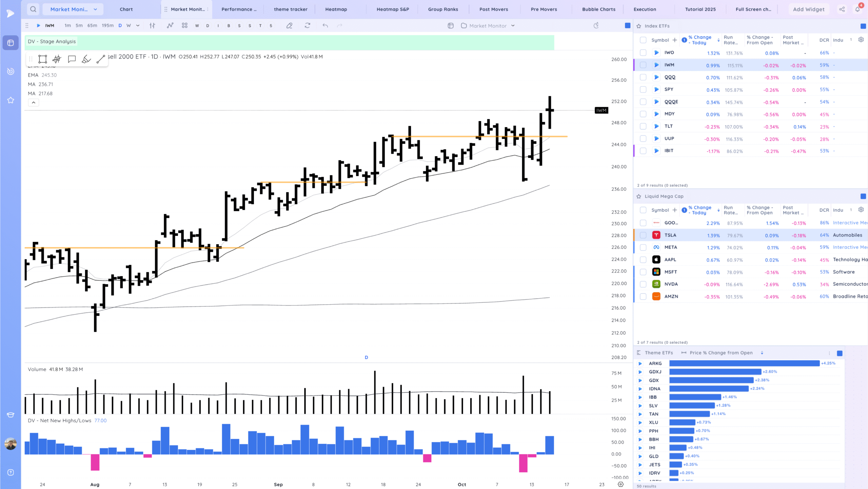Open the chart indicators icon in toolbar
The height and width of the screenshot is (489, 868).
pyautogui.click(x=170, y=25)
